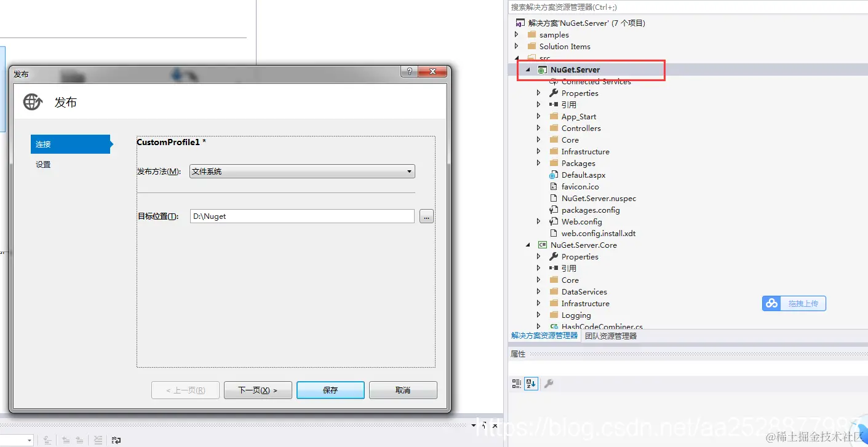The image size is (868, 447).
Task: Click the Categorized view icon in Properties panel
Action: click(517, 384)
